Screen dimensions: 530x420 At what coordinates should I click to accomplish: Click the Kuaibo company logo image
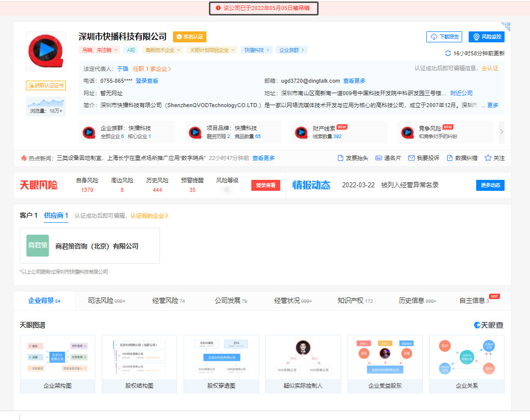pyautogui.click(x=46, y=51)
